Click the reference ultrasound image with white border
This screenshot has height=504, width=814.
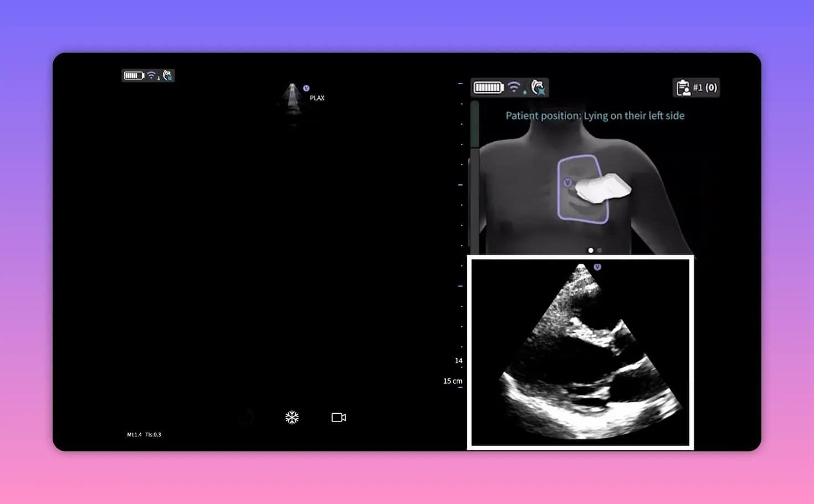(x=580, y=352)
